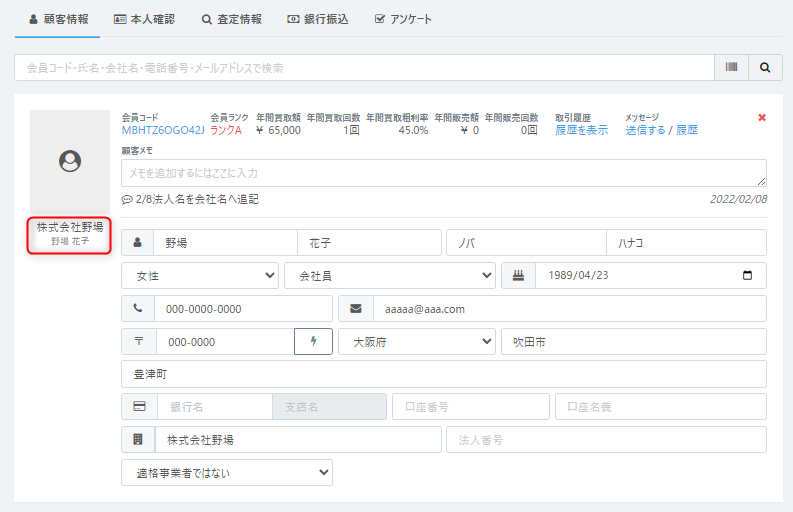793x512 pixels.
Task: Click the barcode scan icon in search bar
Action: click(731, 67)
